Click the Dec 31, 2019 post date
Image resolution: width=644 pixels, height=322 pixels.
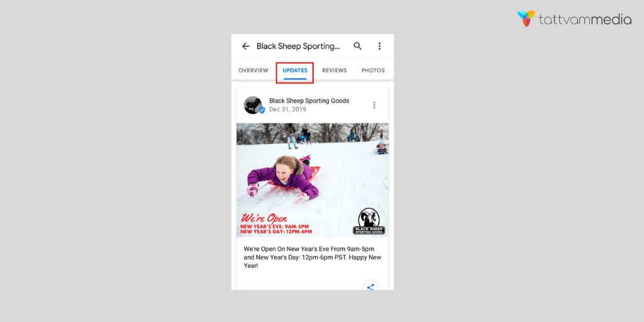[287, 109]
